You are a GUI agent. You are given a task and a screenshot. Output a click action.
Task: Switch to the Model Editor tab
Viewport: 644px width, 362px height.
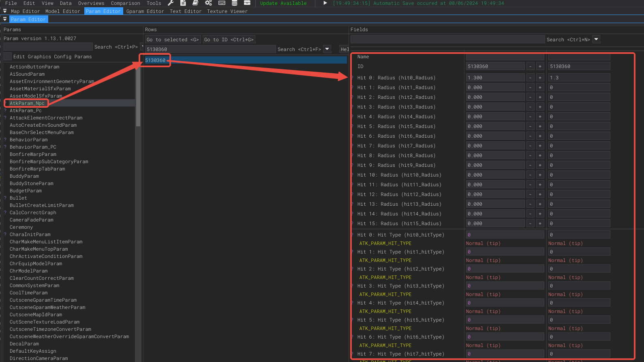click(63, 11)
